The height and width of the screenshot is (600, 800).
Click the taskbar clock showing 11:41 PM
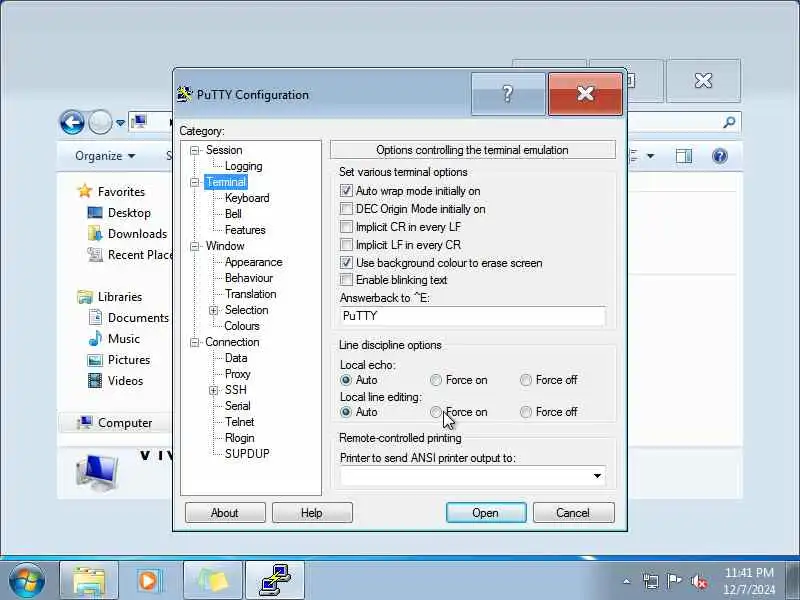coord(748,581)
